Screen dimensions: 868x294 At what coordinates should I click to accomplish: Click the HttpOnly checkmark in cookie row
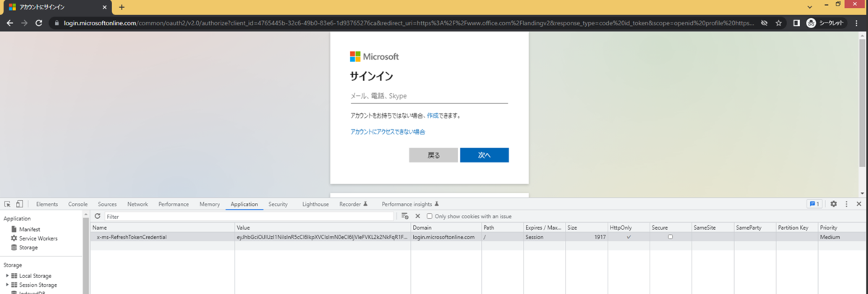pos(629,237)
